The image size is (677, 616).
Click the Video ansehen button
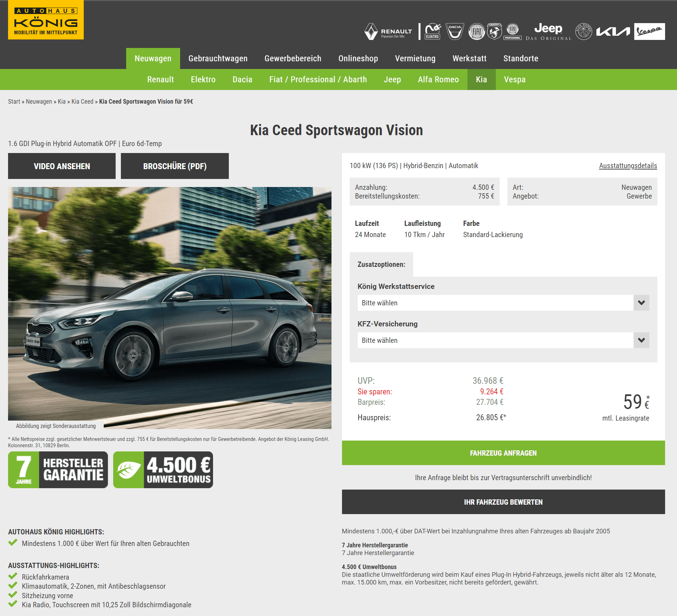[62, 166]
